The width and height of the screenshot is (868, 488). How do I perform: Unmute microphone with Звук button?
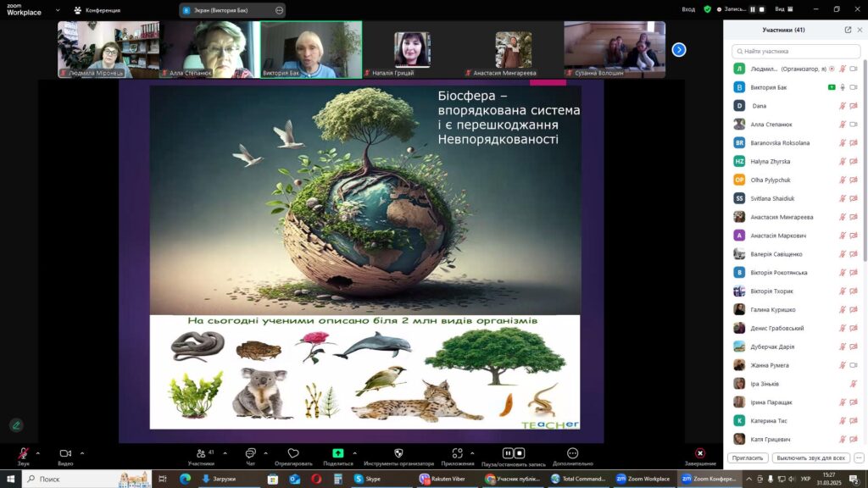[24, 454]
